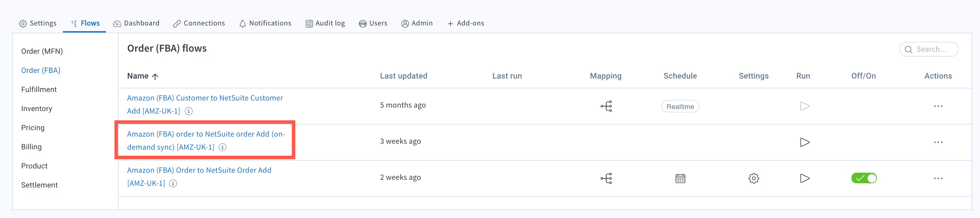Viewport: 980px width, 218px height.
Task: Open the Dashboard tab
Action: tap(136, 23)
